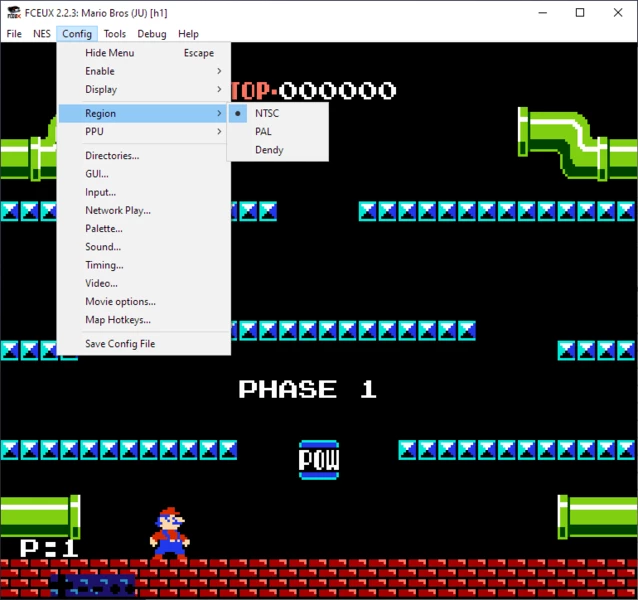Image resolution: width=638 pixels, height=600 pixels.
Task: Open Movie options dialog
Action: pyautogui.click(x=144, y=302)
